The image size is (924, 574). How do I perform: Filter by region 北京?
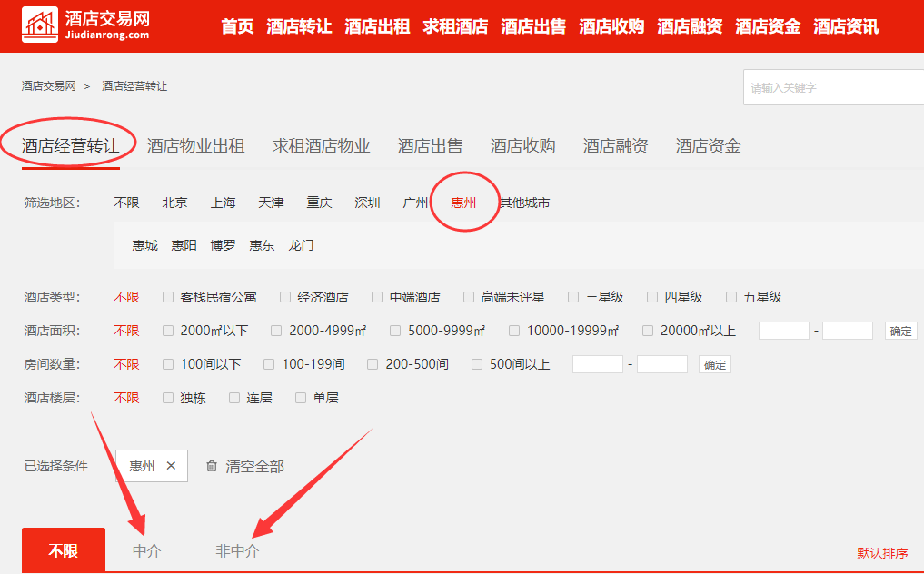[x=175, y=203]
